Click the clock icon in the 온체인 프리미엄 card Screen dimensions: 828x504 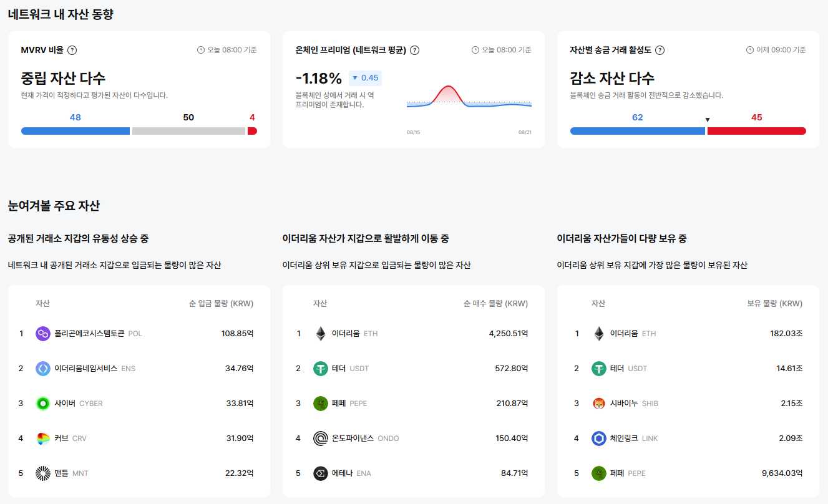click(475, 50)
